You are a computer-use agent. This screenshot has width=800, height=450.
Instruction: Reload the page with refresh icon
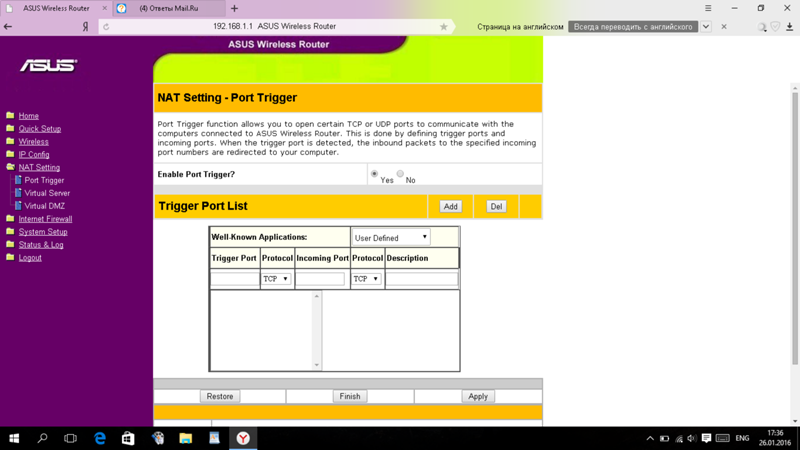[106, 27]
